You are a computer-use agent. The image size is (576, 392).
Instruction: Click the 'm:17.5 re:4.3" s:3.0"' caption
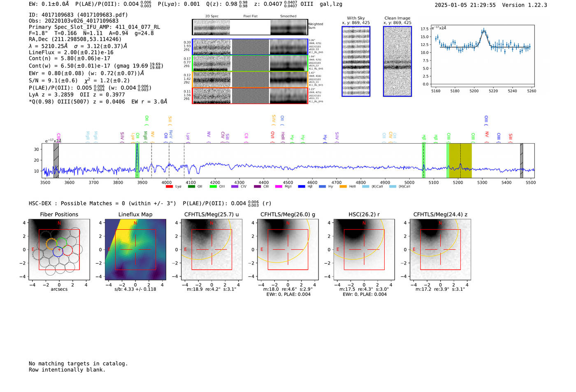click(x=364, y=289)
